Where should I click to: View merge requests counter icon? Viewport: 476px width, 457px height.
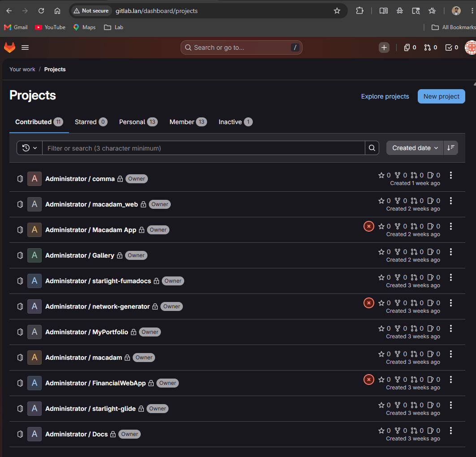pos(430,47)
